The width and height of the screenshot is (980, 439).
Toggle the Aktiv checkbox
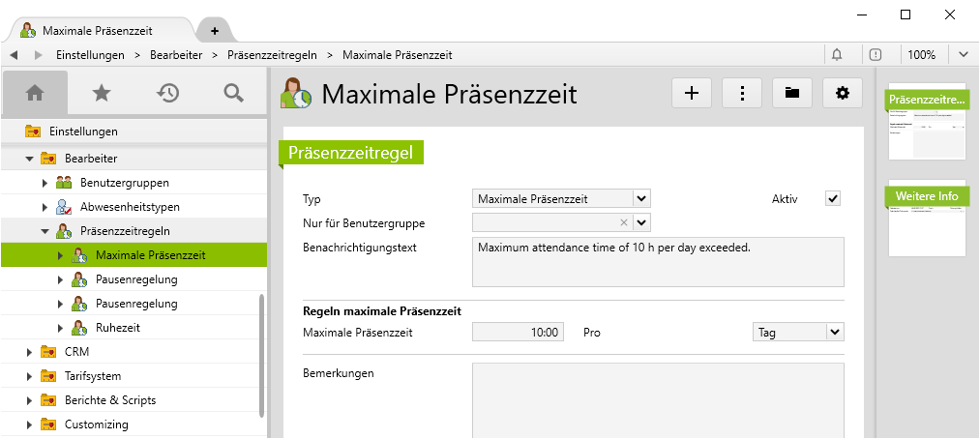pos(833,198)
